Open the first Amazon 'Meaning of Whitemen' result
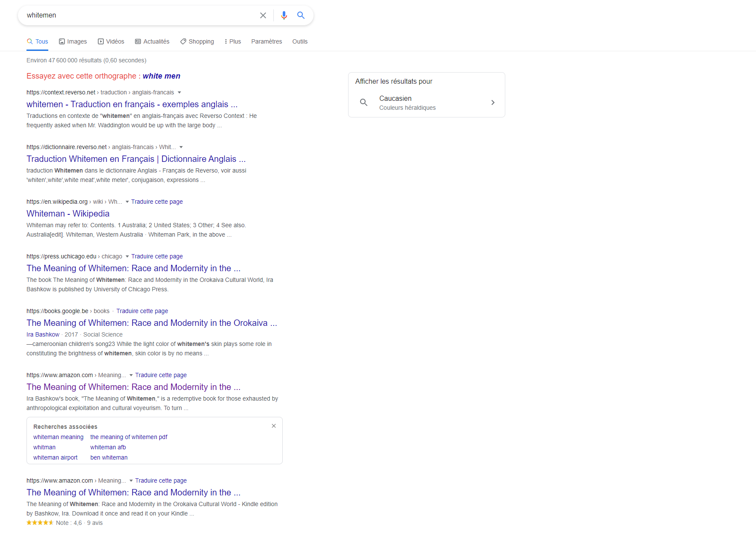 tap(133, 387)
